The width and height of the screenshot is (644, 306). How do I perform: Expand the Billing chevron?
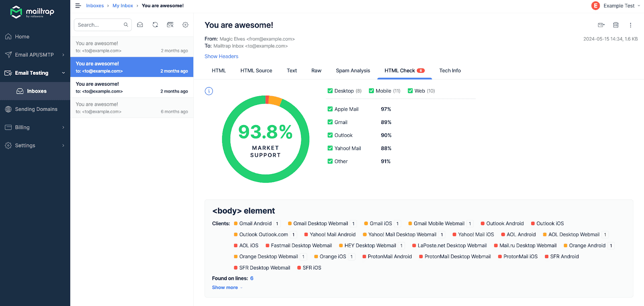(63, 127)
